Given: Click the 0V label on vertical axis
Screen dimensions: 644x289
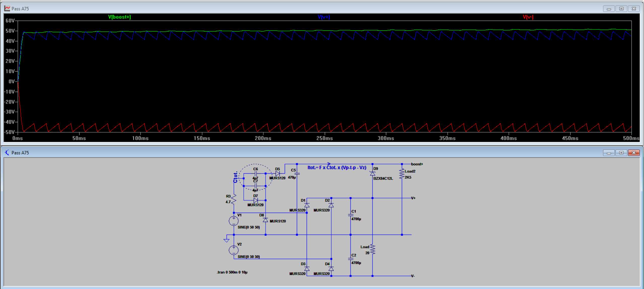Looking at the screenshot, I should click(12, 81).
